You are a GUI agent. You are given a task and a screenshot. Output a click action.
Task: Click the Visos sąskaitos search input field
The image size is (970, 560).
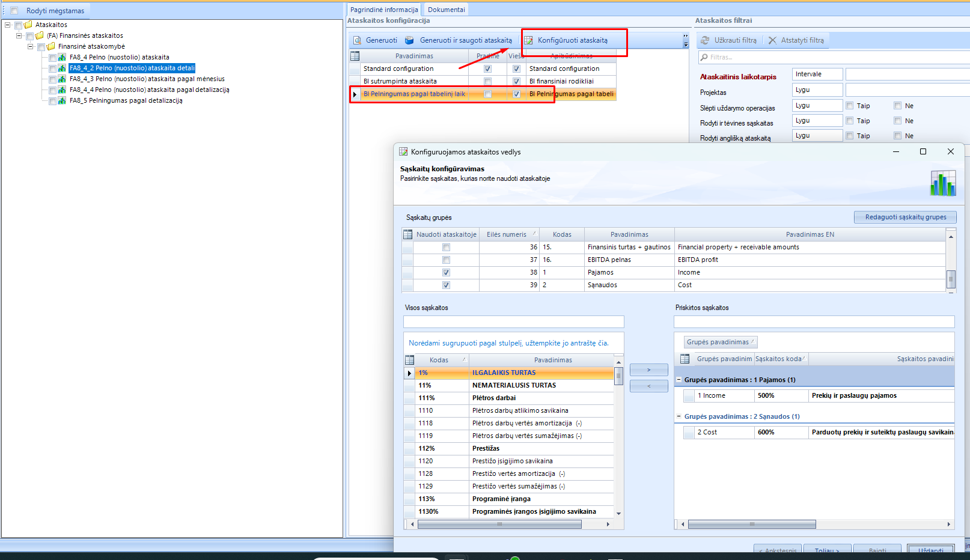point(514,322)
